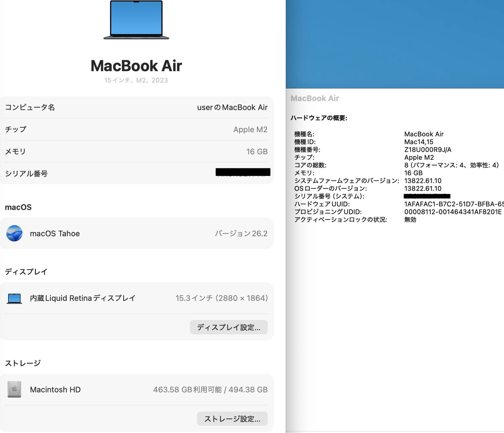The width and height of the screenshot is (504, 433).
Task: Click the '機種名:' label
Action: point(304,134)
